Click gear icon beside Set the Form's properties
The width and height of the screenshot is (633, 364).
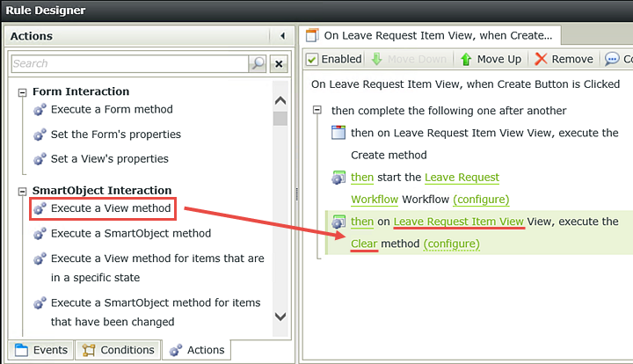click(40, 135)
